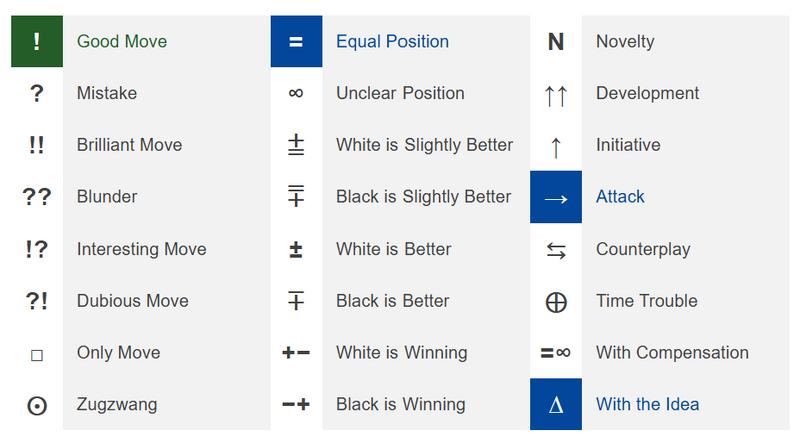Toggle the highlighted Equal Position equals icon

pyautogui.click(x=296, y=42)
